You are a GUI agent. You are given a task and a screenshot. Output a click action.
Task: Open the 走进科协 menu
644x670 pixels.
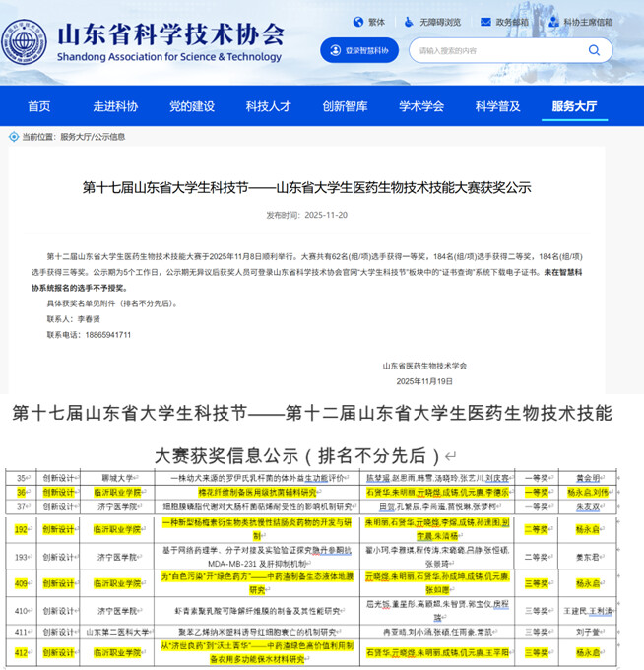[115, 106]
